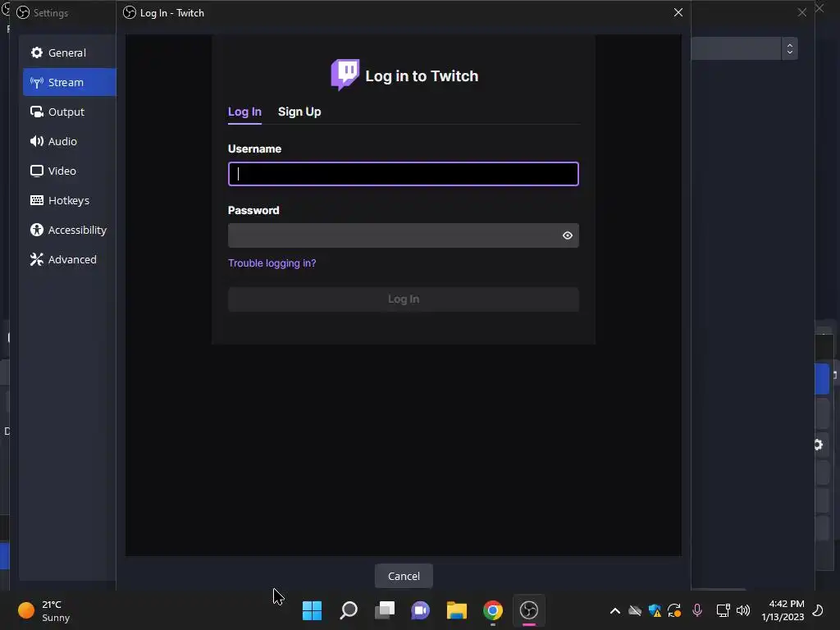The width and height of the screenshot is (840, 630).
Task: Launch the Chat app from taskbar
Action: point(420,609)
